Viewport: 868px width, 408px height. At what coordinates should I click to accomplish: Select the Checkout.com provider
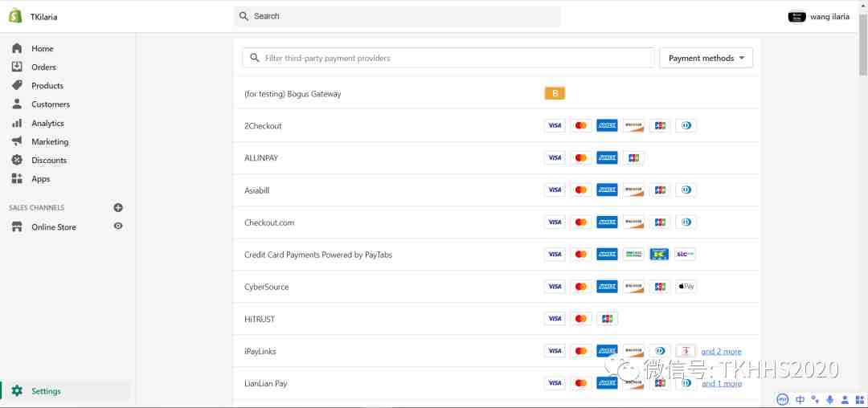click(x=269, y=222)
